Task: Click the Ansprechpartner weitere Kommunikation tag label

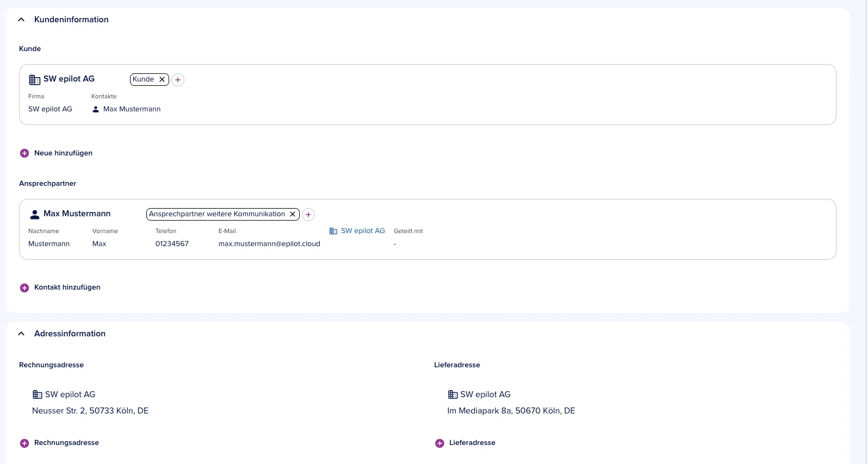Action: point(217,214)
